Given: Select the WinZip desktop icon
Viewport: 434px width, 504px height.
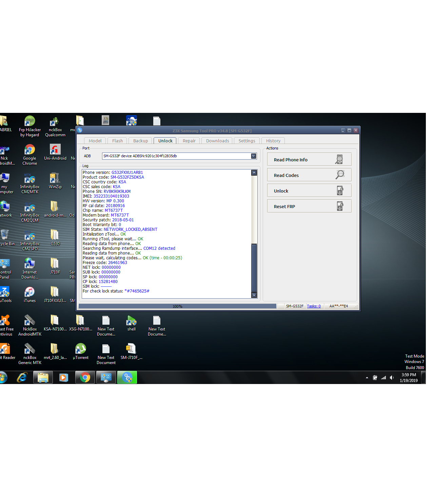Looking at the screenshot, I should (x=55, y=181).
